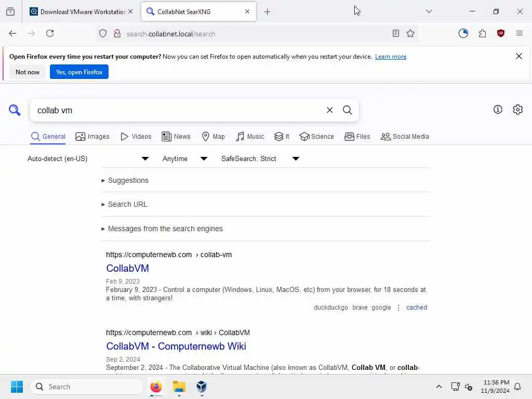Open the tracking protection shield icon

coord(103,33)
